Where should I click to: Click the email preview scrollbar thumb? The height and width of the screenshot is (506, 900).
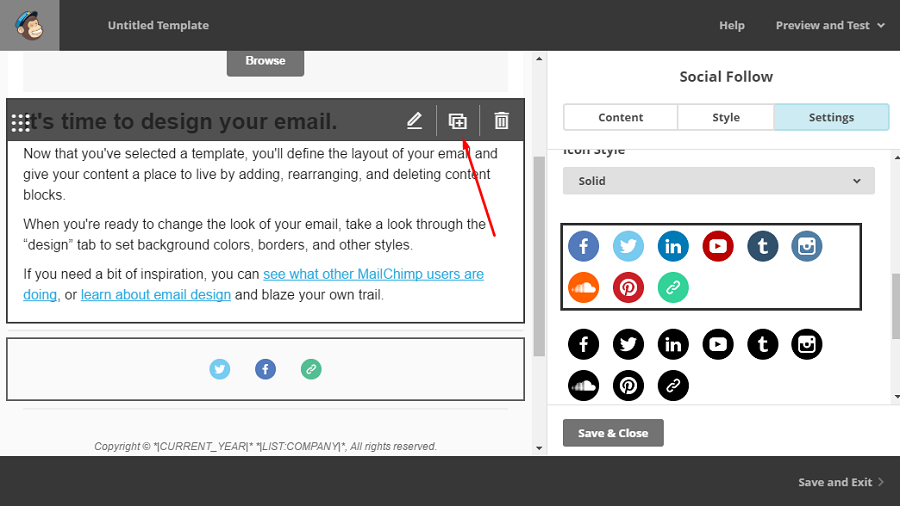[x=539, y=256]
